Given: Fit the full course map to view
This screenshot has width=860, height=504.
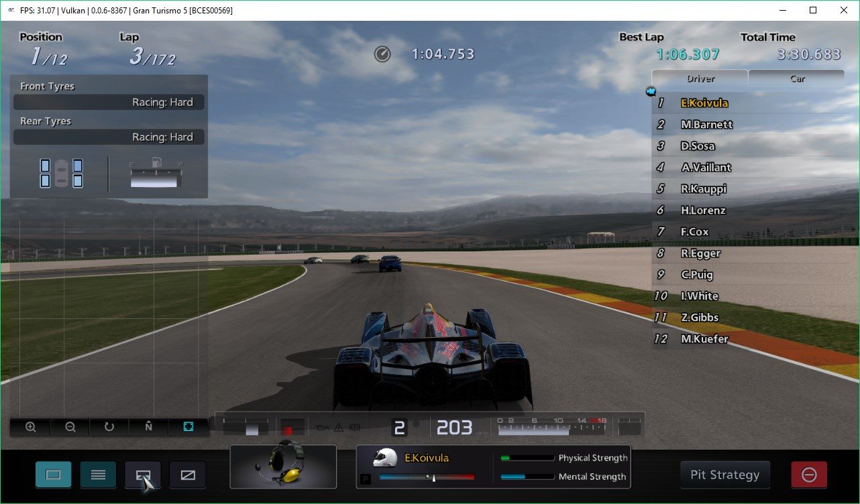Looking at the screenshot, I should [189, 427].
